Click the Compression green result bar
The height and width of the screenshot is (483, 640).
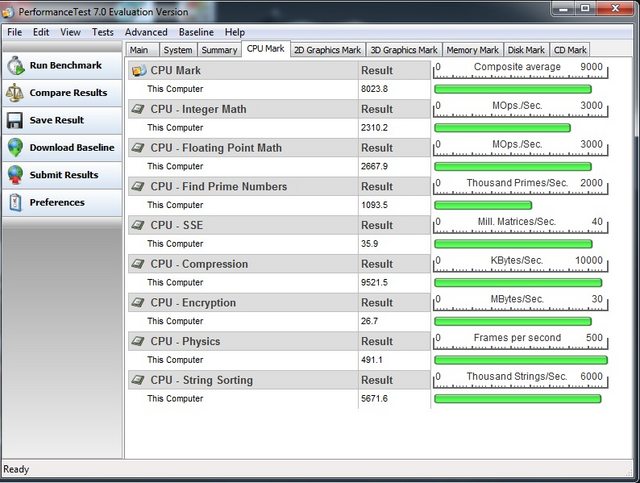click(x=518, y=283)
